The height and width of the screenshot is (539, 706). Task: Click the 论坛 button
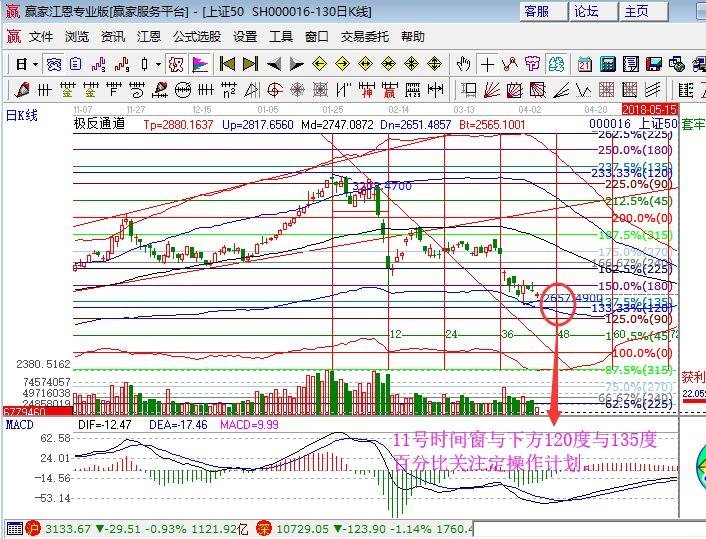click(593, 11)
